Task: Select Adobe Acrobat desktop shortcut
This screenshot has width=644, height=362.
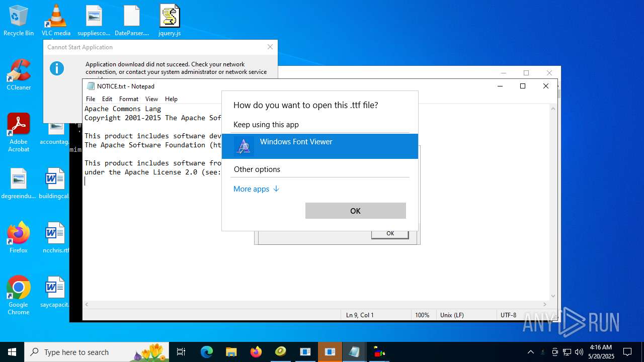Action: tap(19, 132)
